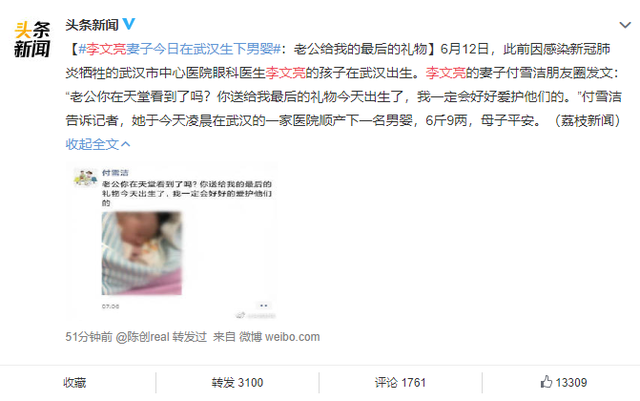Enlarge the attached screenshot image
640x401 pixels.
click(171, 241)
